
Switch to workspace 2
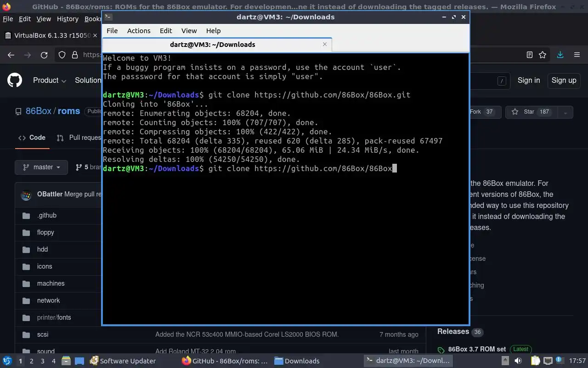32,361
